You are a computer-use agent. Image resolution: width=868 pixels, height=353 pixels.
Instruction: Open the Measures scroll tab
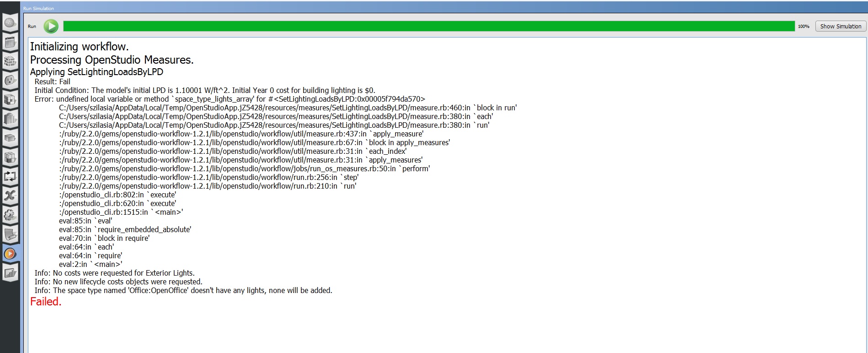pos(10,234)
